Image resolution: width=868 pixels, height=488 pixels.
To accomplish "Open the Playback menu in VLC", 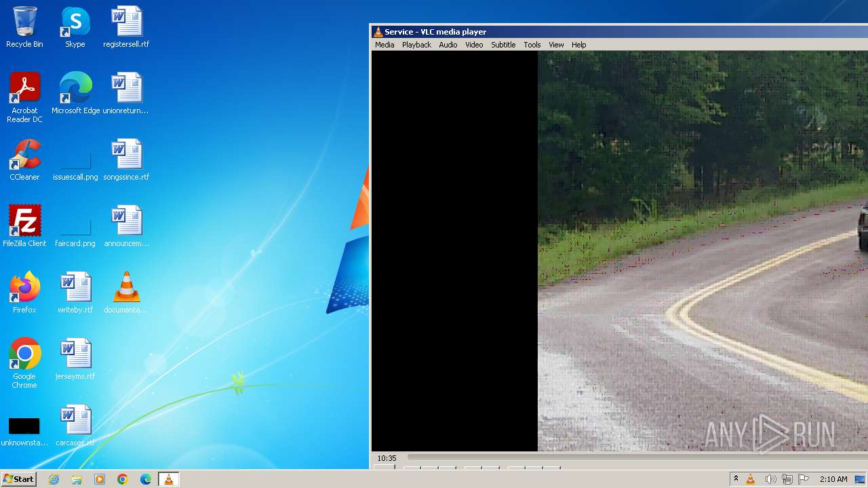I will tap(416, 45).
